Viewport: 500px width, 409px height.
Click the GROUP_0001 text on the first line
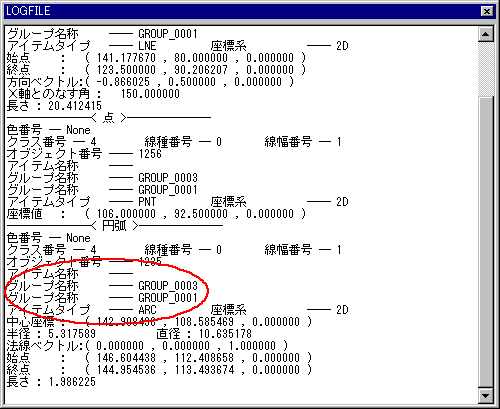(x=168, y=34)
